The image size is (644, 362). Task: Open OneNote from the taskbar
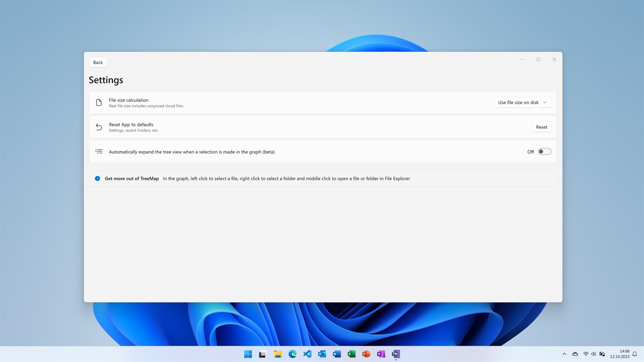pyautogui.click(x=381, y=354)
